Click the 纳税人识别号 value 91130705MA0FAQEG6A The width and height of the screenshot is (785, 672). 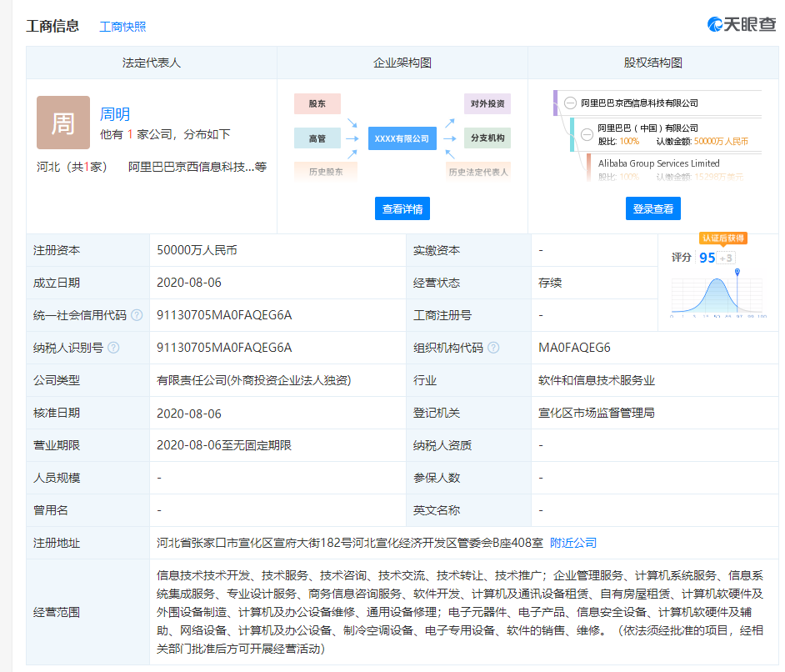coord(224,348)
